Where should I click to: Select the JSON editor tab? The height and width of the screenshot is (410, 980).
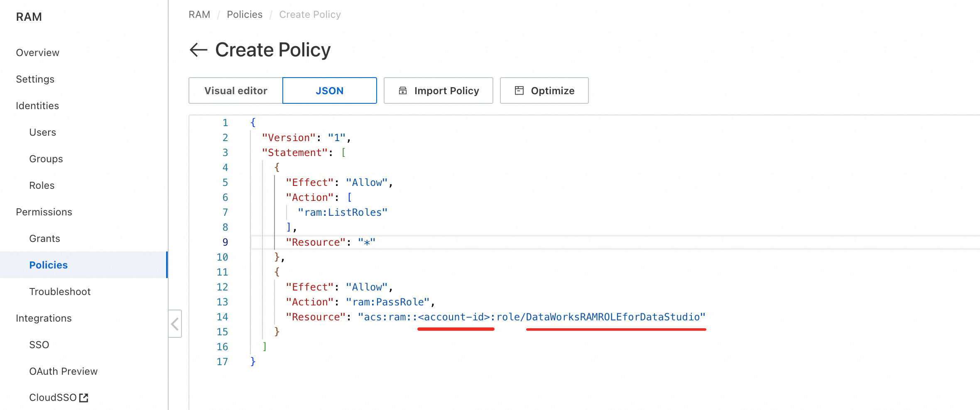pyautogui.click(x=330, y=90)
